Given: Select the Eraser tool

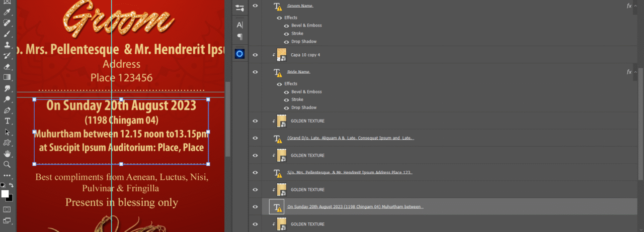Looking at the screenshot, I should point(7,66).
